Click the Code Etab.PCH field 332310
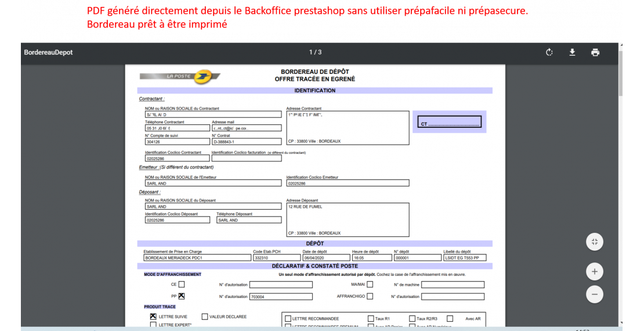The height and width of the screenshot is (331, 644). pos(277,258)
